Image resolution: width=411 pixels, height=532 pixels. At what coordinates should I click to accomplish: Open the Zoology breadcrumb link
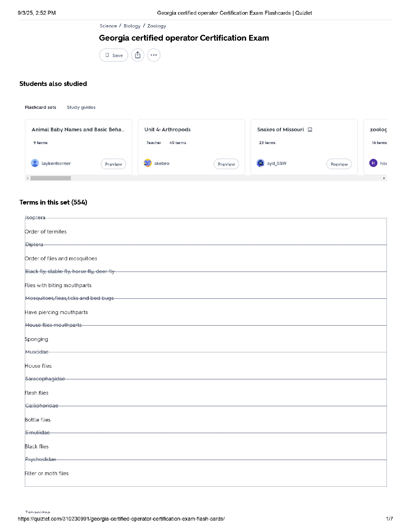156,26
